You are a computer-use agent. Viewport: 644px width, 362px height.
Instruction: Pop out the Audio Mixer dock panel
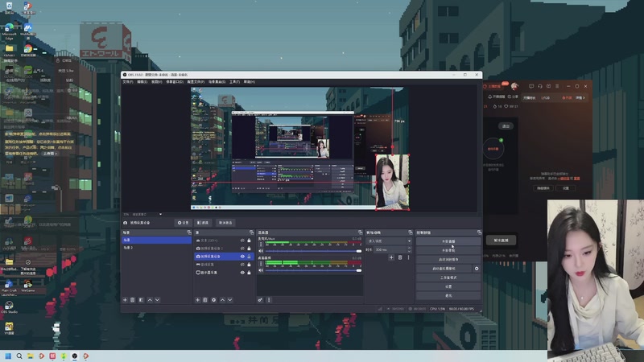pyautogui.click(x=360, y=232)
